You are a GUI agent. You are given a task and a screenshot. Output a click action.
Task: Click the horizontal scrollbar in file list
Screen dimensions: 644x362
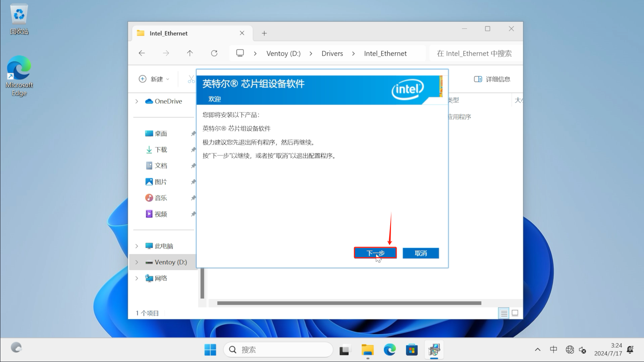349,303
